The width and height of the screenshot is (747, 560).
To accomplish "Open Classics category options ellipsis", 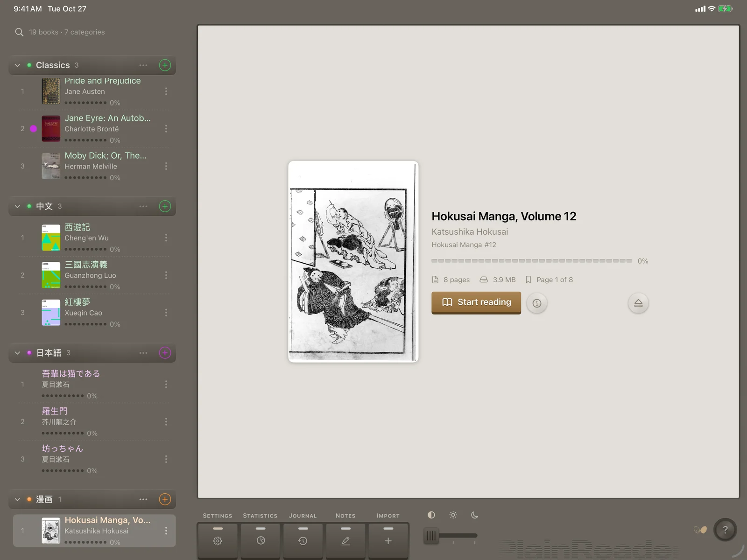I will [x=143, y=65].
